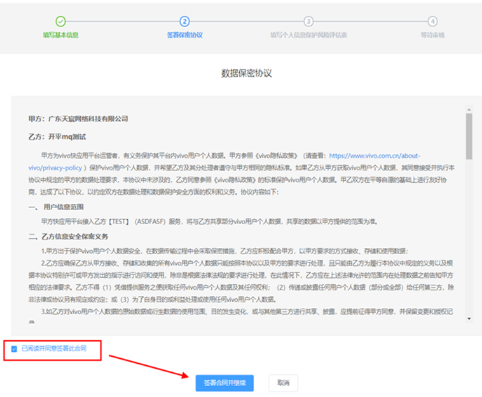Click the 取消 button
This screenshot has height=397, width=482.
point(283,383)
